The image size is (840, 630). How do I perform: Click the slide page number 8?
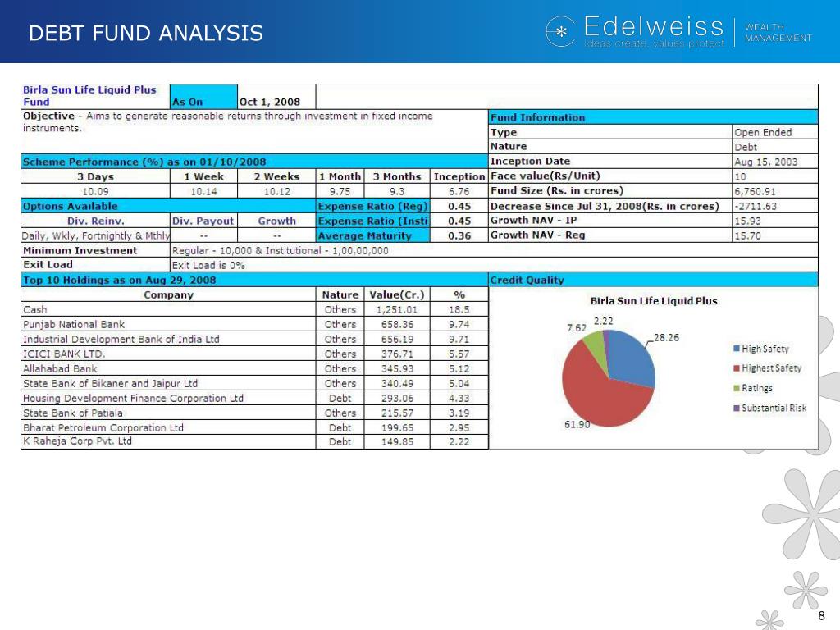(x=821, y=615)
